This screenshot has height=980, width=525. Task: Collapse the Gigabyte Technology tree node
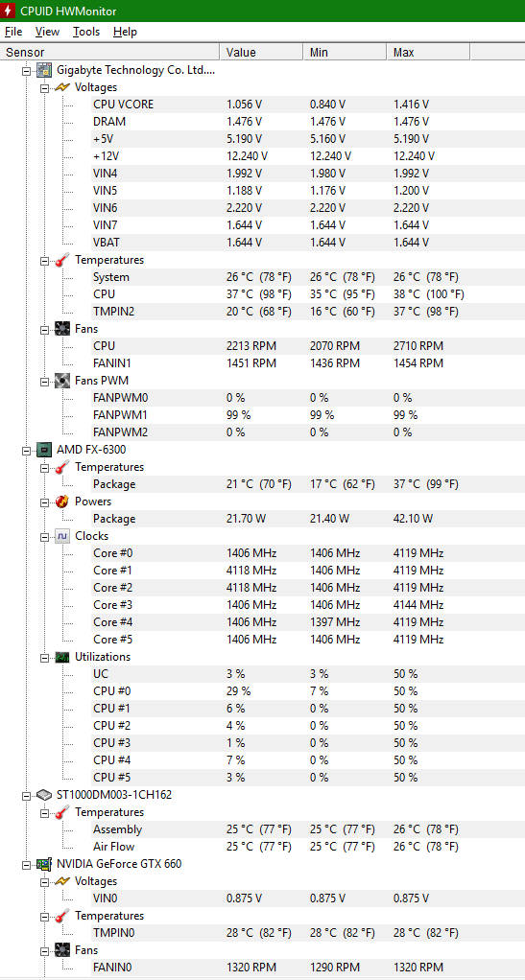pyautogui.click(x=26, y=71)
